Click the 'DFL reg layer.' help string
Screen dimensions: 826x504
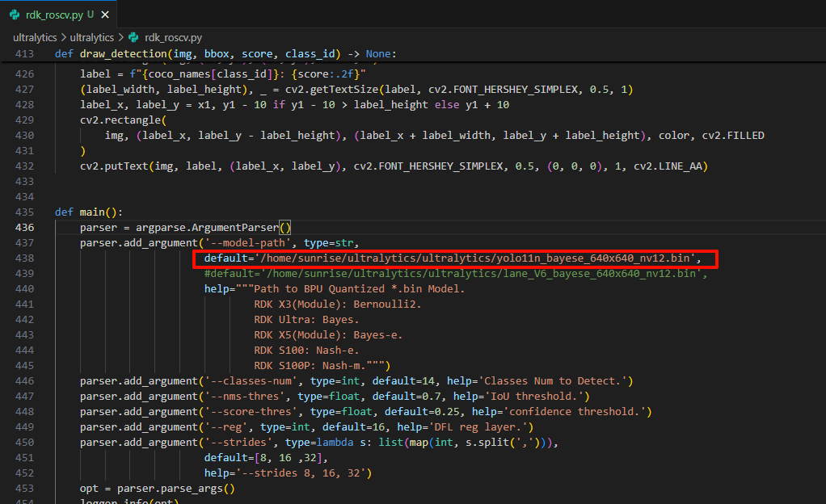[478, 427]
